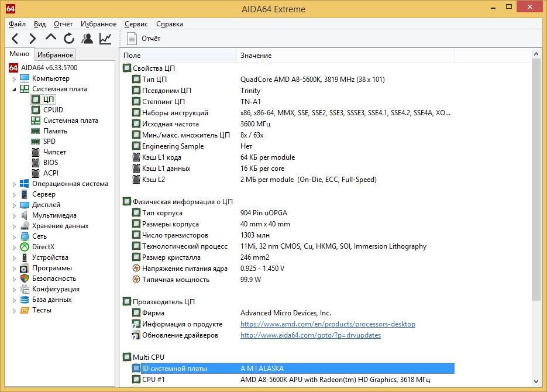547x392 pixels.
Task: Sort by the Значение column header
Action: point(345,56)
